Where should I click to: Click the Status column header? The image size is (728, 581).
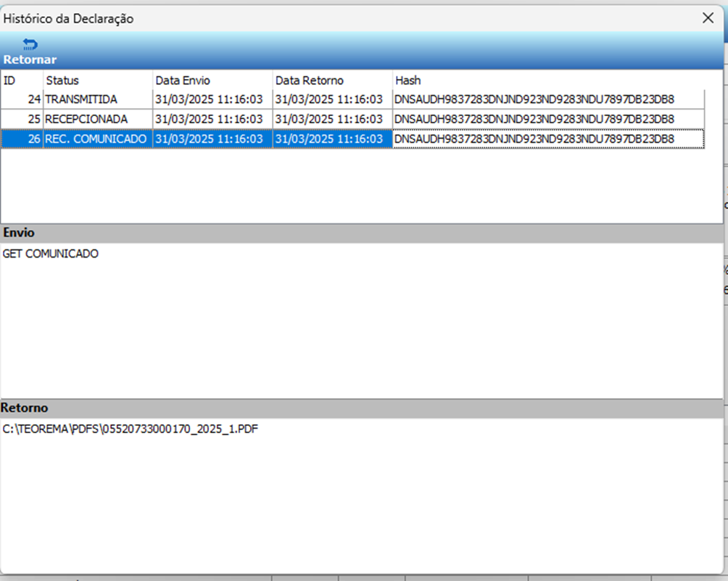pyautogui.click(x=98, y=81)
